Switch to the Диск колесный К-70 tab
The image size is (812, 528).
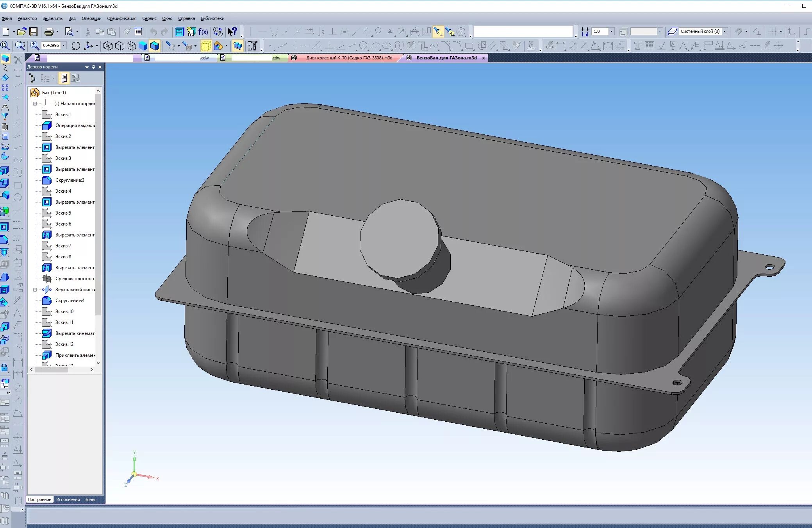pyautogui.click(x=349, y=58)
